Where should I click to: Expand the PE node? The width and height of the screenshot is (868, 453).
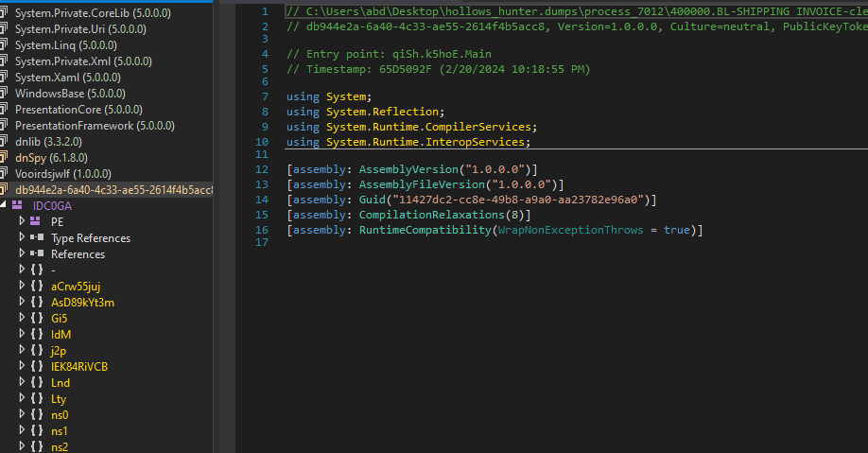click(x=22, y=221)
